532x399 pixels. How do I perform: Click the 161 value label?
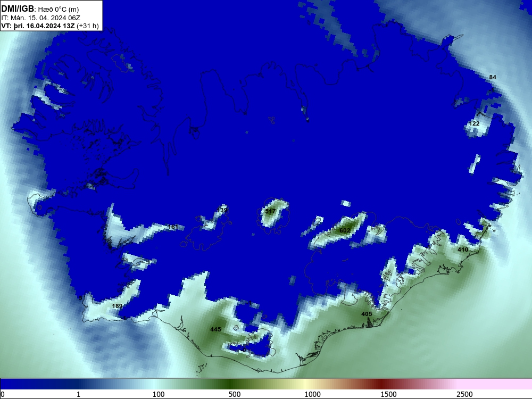(x=173, y=227)
